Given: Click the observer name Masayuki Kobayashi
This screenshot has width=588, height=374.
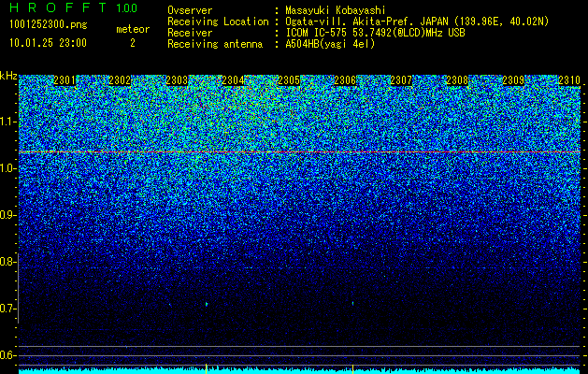Looking at the screenshot, I should tap(336, 10).
